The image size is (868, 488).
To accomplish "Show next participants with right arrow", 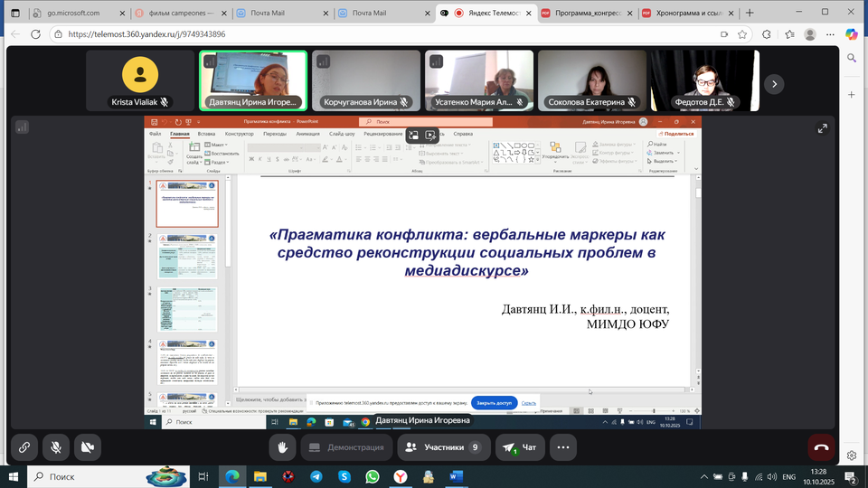I will pos(774,84).
